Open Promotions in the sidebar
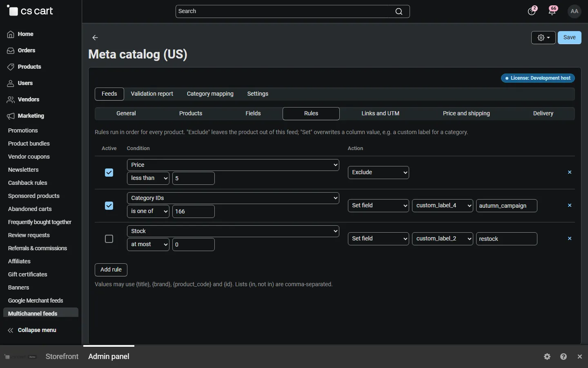 pyautogui.click(x=23, y=131)
